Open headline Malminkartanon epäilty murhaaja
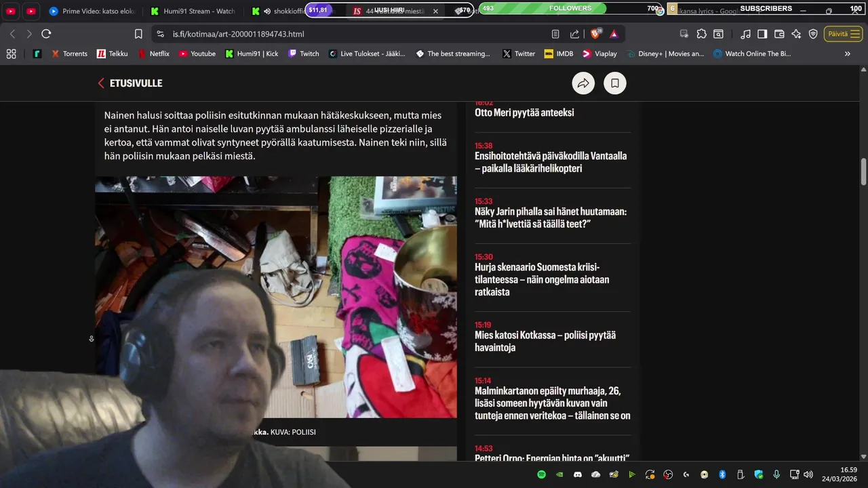Viewport: 868px width, 488px height. [553, 403]
